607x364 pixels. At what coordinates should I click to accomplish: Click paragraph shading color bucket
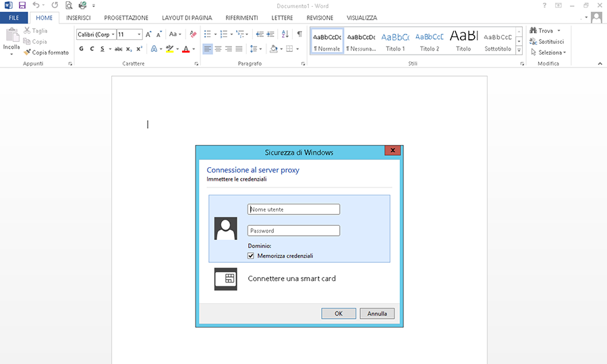pos(274,49)
